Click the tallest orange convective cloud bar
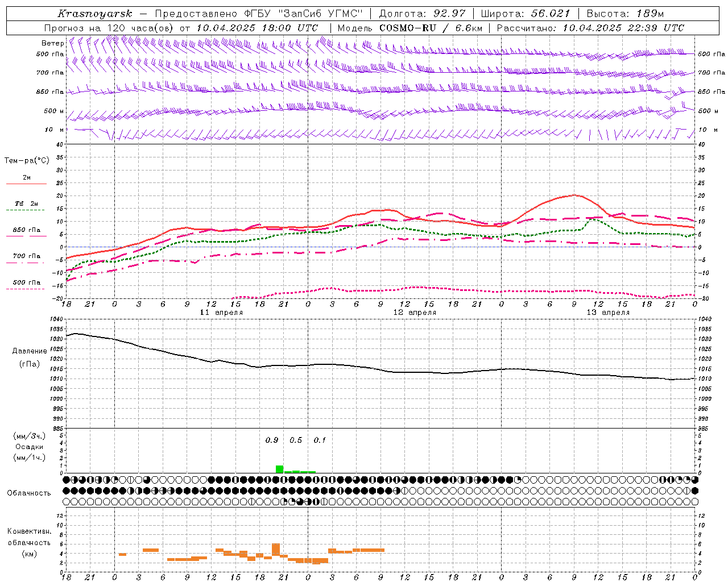The width and height of the screenshot is (728, 582). click(276, 550)
